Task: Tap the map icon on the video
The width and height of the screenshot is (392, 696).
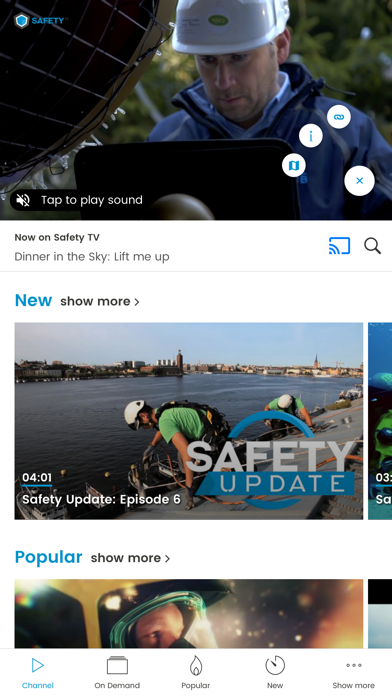Action: (294, 166)
